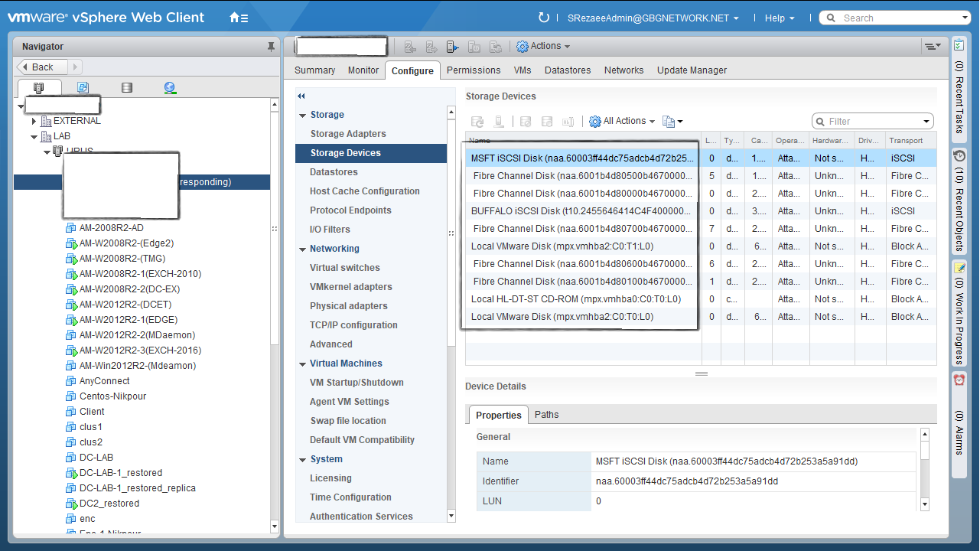Switch to VMs and Templates navigator view
980x551 pixels.
coord(83,88)
